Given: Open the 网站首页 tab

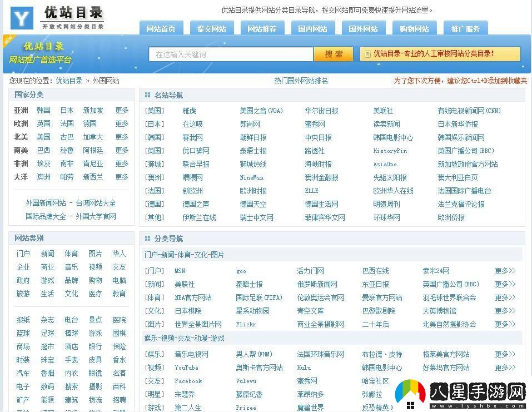Looking at the screenshot, I should (x=161, y=28).
